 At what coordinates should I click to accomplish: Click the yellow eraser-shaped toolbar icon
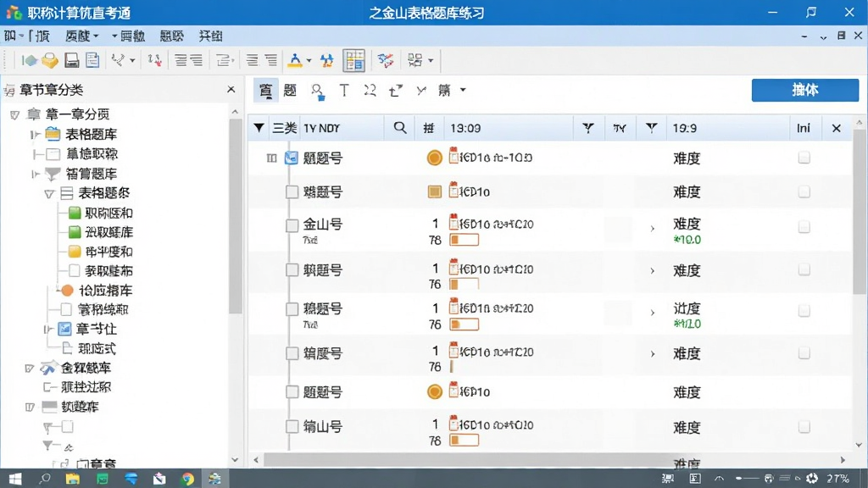50,60
